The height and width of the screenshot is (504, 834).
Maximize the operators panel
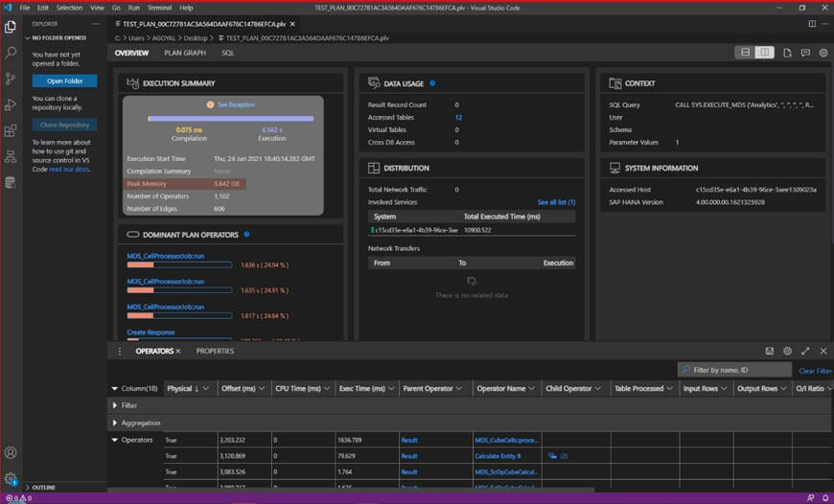805,351
